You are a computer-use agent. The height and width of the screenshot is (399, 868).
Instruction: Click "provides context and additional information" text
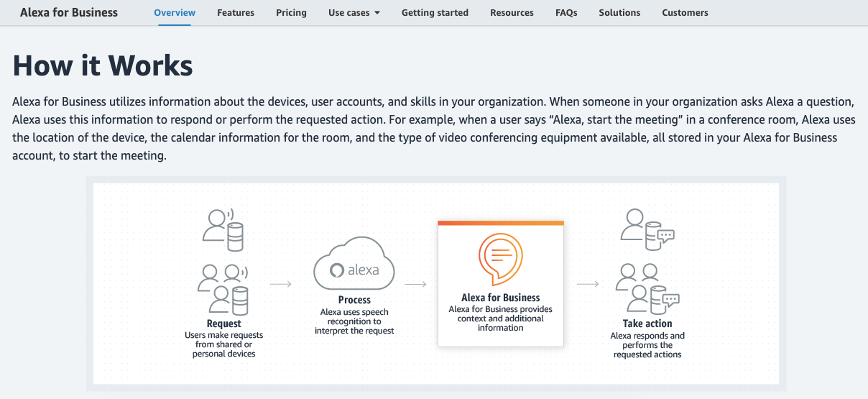(x=501, y=318)
